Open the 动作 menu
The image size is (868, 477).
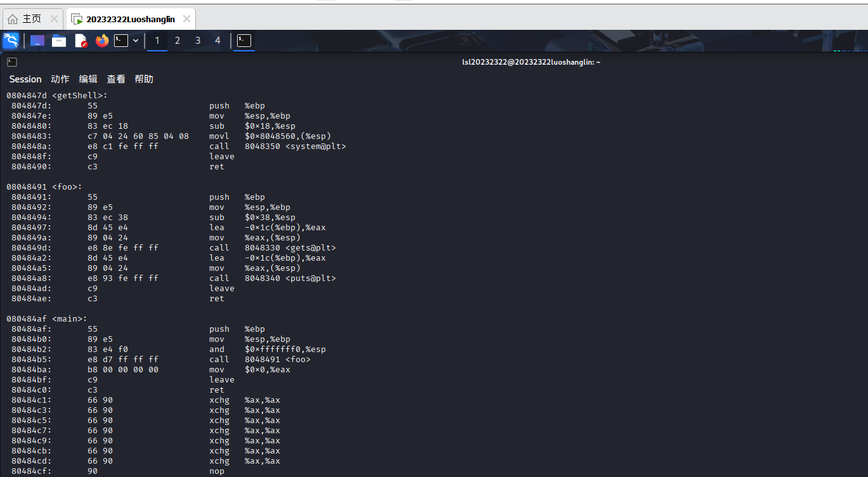60,79
